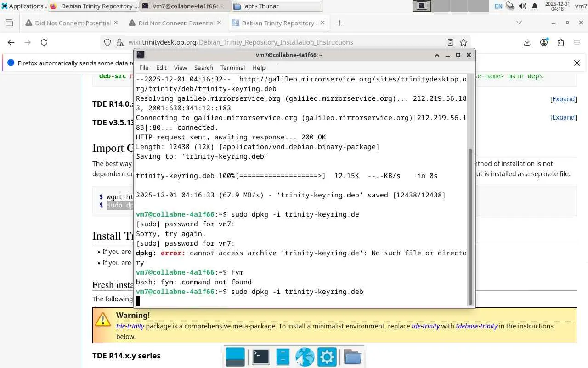Open the Firefox downloads panel
This screenshot has width=588, height=368.
pyautogui.click(x=527, y=42)
